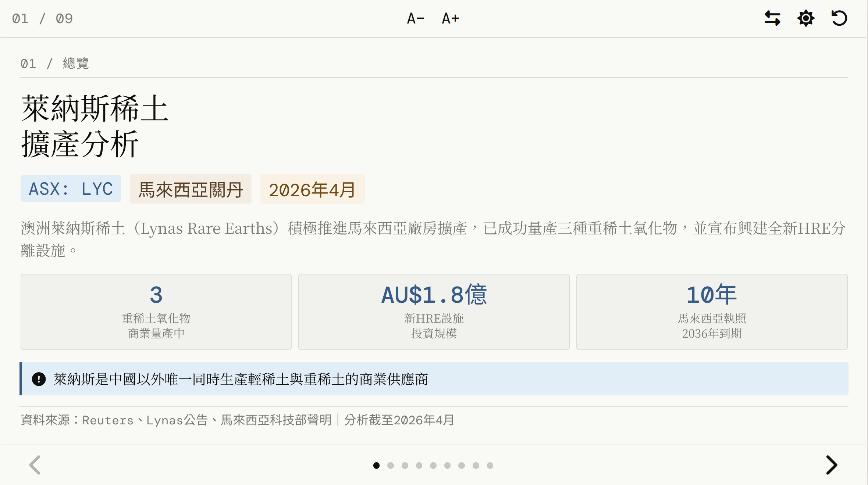Click the 資料來源 footer line
The width and height of the screenshot is (868, 485).
click(x=238, y=420)
